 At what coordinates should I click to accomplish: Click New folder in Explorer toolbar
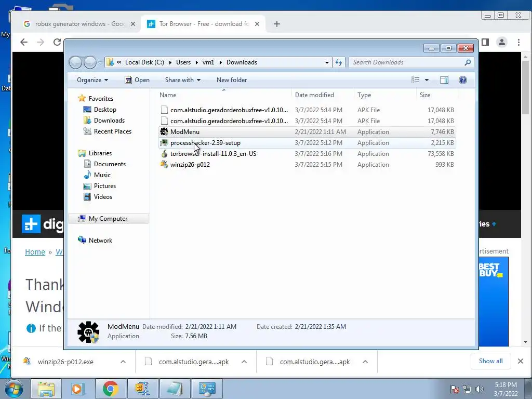pyautogui.click(x=232, y=80)
